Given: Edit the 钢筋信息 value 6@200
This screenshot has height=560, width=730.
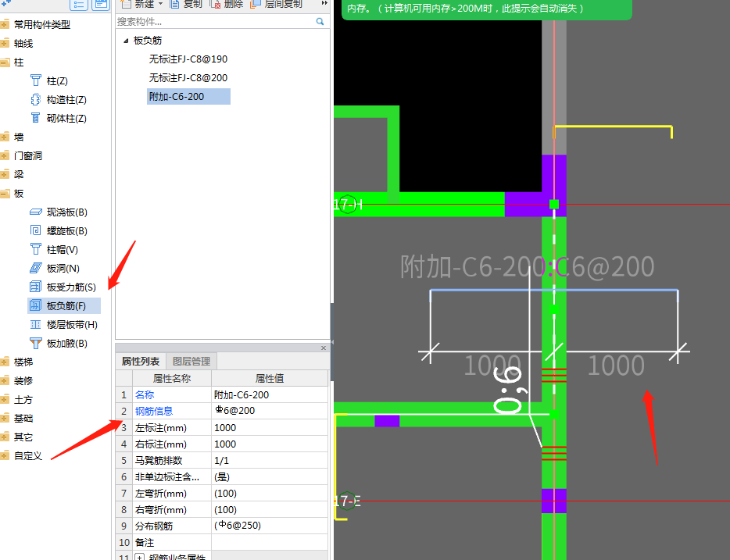Looking at the screenshot, I should tap(270, 411).
